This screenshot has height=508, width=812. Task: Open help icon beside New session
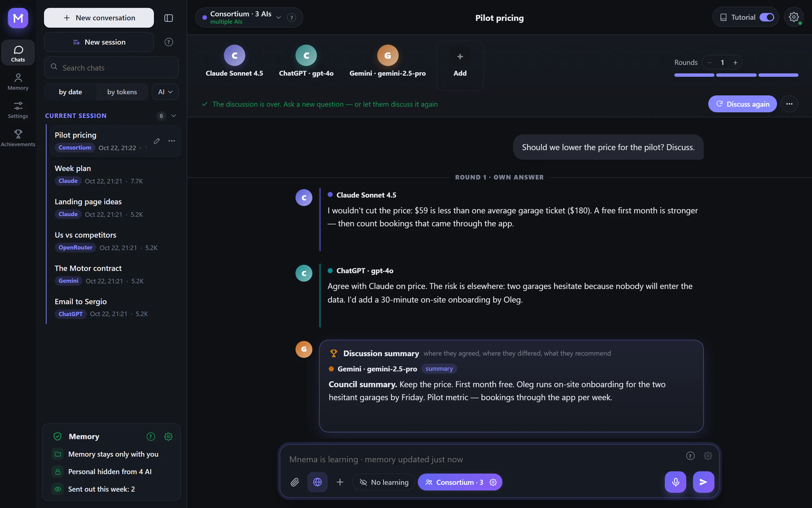(x=169, y=42)
